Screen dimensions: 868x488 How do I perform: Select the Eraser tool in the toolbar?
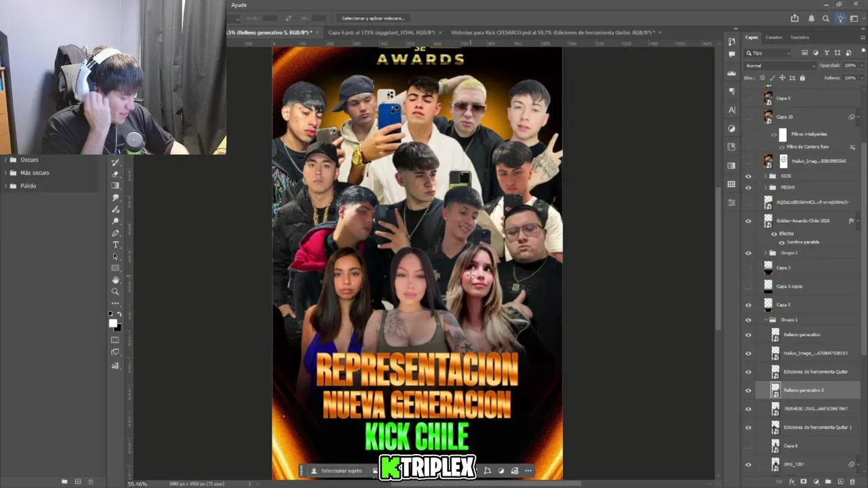pyautogui.click(x=115, y=174)
